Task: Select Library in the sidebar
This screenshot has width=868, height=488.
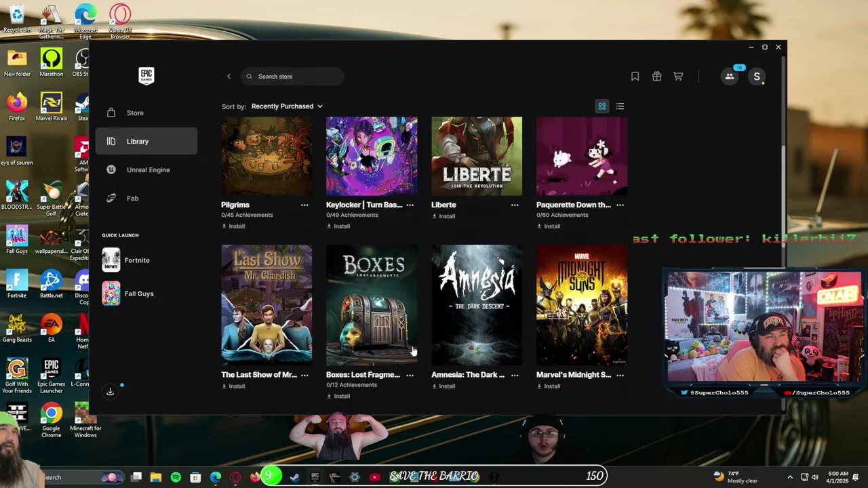Action: [146, 141]
